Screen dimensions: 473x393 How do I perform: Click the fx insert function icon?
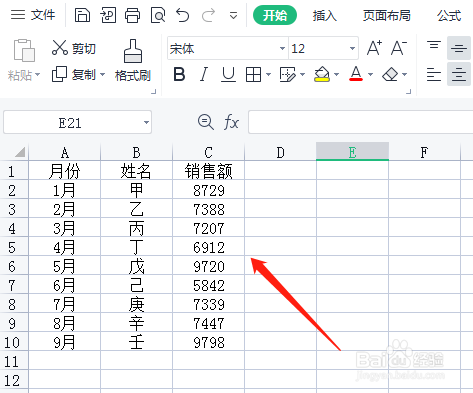click(231, 122)
